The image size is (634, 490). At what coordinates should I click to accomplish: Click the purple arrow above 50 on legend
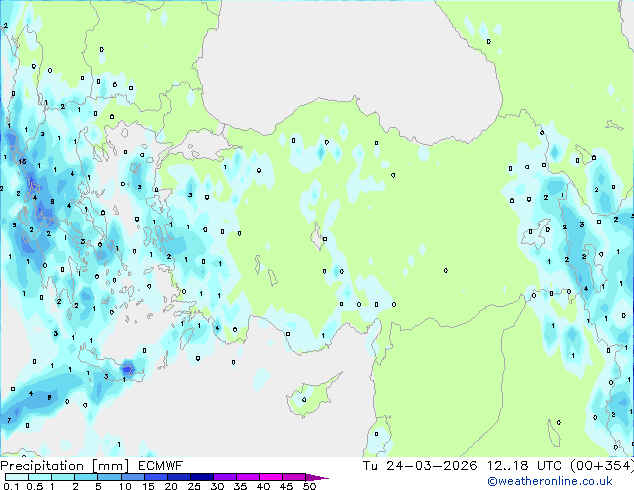pyautogui.click(x=317, y=477)
